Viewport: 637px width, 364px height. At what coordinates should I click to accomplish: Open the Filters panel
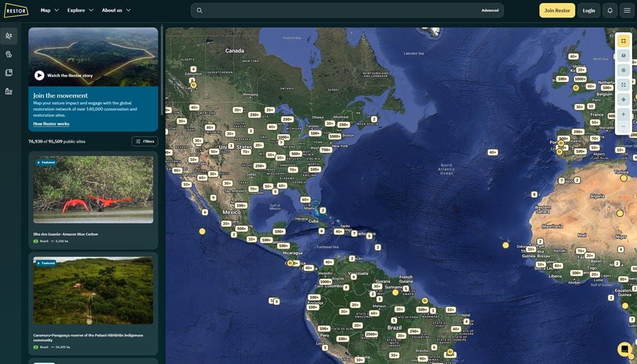145,141
